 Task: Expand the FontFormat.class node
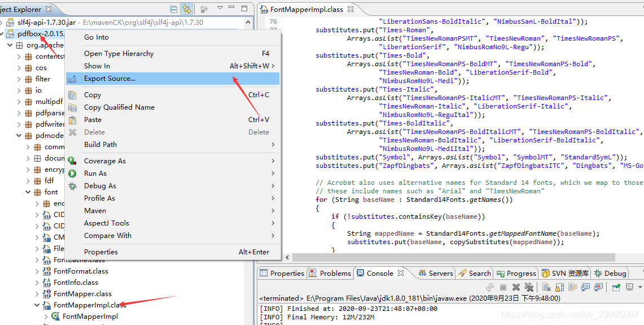(37, 271)
